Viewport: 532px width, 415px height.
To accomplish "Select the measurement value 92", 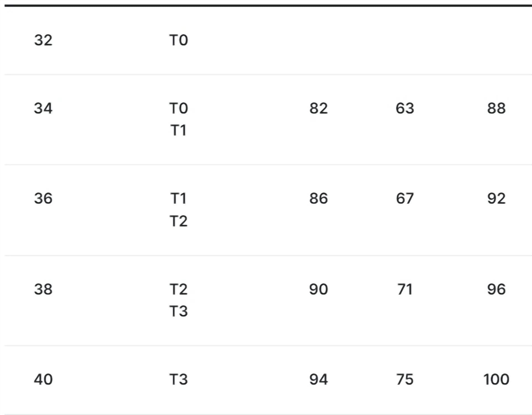I will coord(496,198).
